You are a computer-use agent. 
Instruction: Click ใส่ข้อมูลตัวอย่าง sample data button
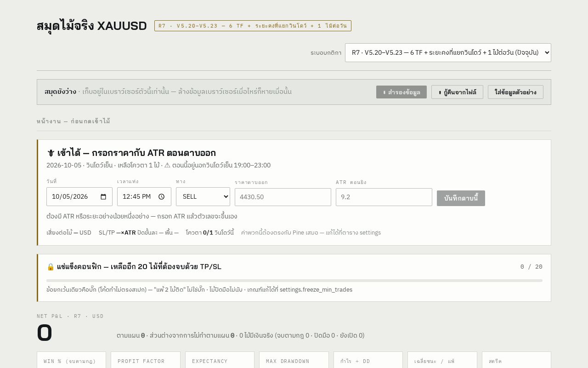coord(515,92)
